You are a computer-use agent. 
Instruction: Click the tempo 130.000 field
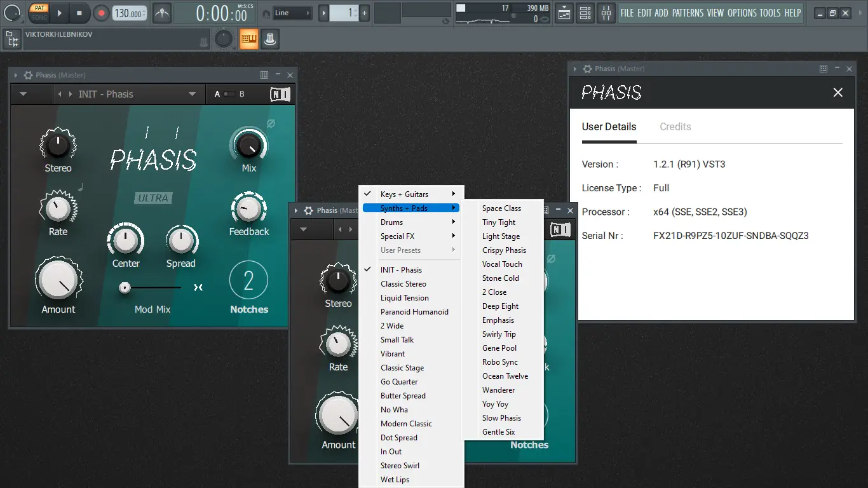point(130,13)
